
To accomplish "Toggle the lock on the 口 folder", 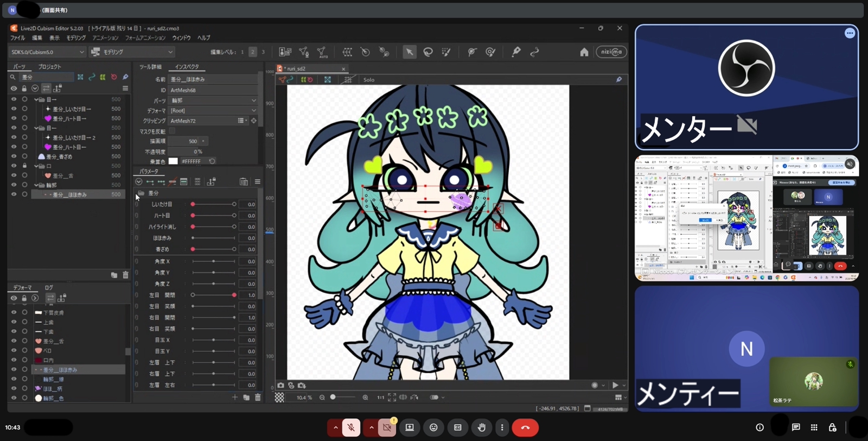I will point(24,166).
